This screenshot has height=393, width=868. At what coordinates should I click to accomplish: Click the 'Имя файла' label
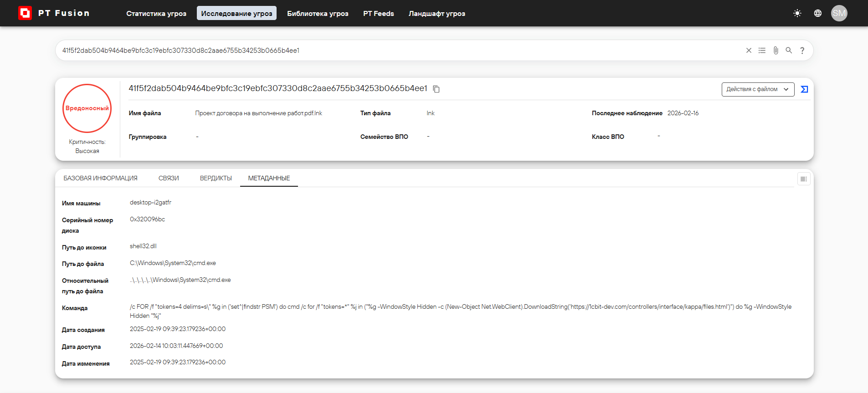[x=145, y=113]
